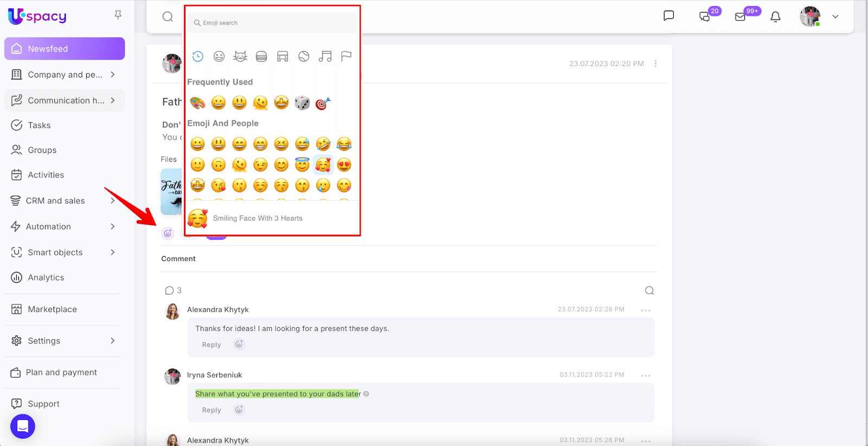This screenshot has height=446, width=868.
Task: Click the Emoji search field
Action: point(272,23)
